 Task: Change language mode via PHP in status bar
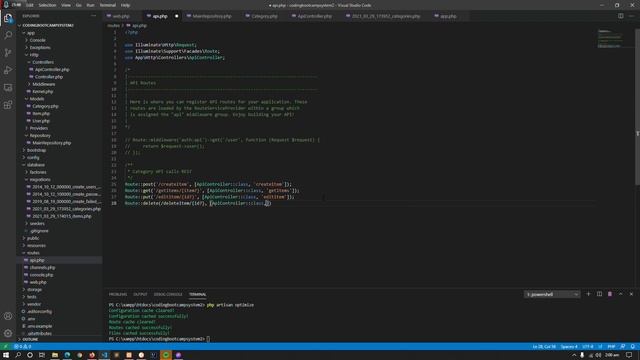[x=611, y=347]
